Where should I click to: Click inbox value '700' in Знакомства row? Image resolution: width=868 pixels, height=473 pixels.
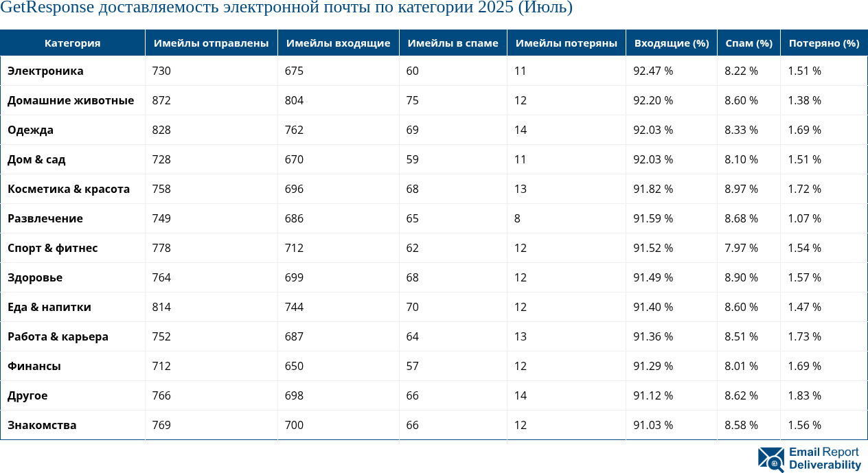pyautogui.click(x=294, y=425)
